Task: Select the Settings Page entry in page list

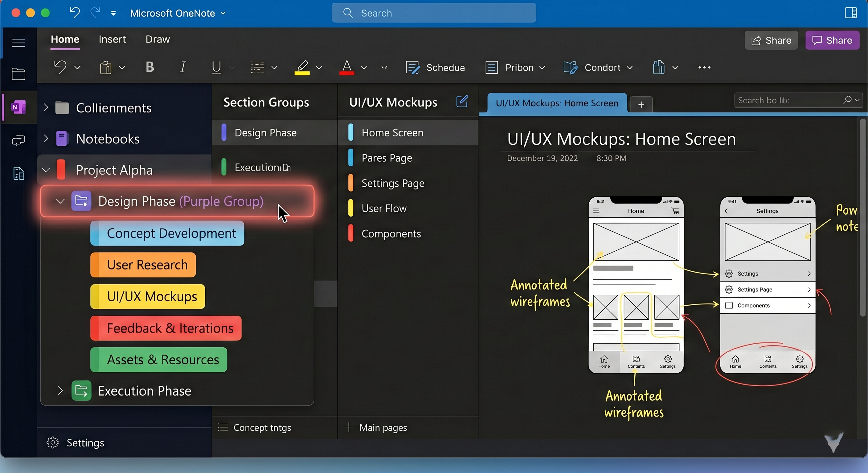Action: 408,183
